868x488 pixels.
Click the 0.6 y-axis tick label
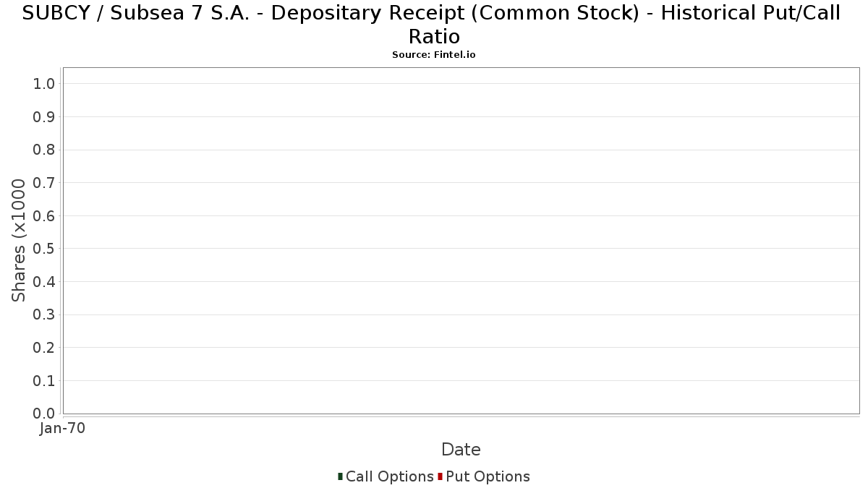44,216
